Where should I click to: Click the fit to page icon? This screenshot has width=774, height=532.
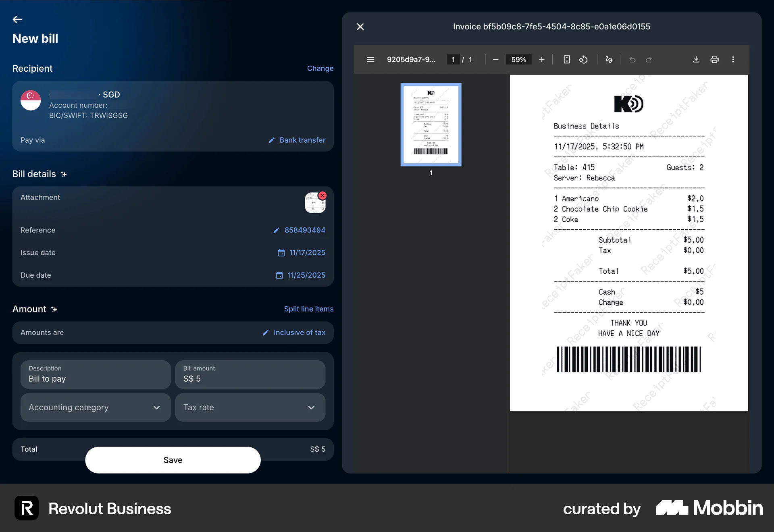tap(566, 60)
